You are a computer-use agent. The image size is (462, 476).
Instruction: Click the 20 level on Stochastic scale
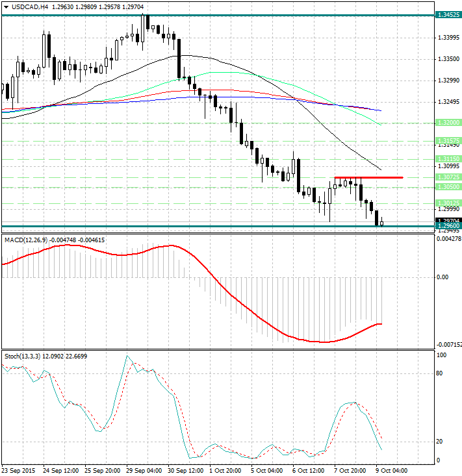pos(441,442)
